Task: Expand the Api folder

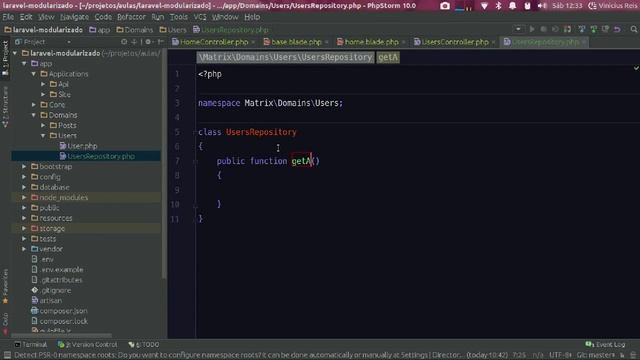Action: (x=43, y=84)
